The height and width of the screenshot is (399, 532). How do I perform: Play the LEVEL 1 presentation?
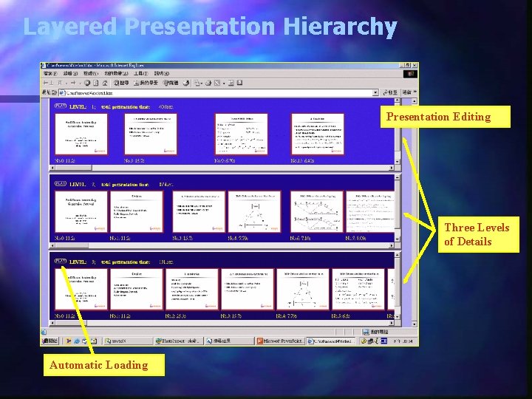[x=61, y=106]
